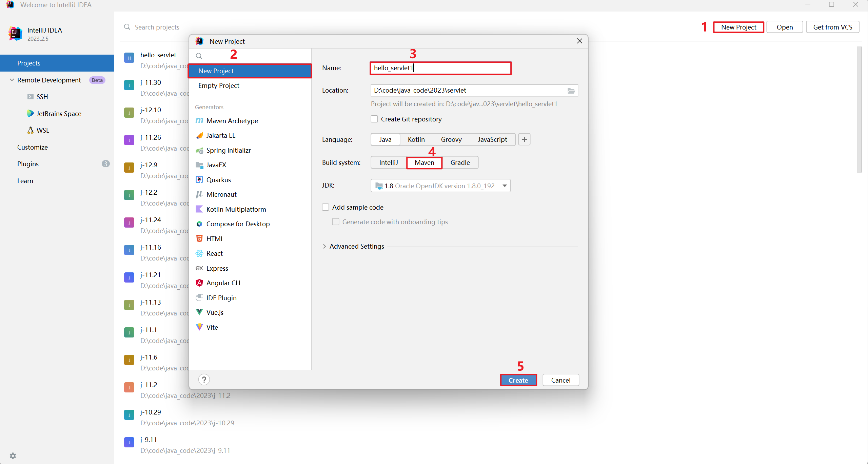
Task: Open the JDK version dropdown
Action: tap(504, 186)
